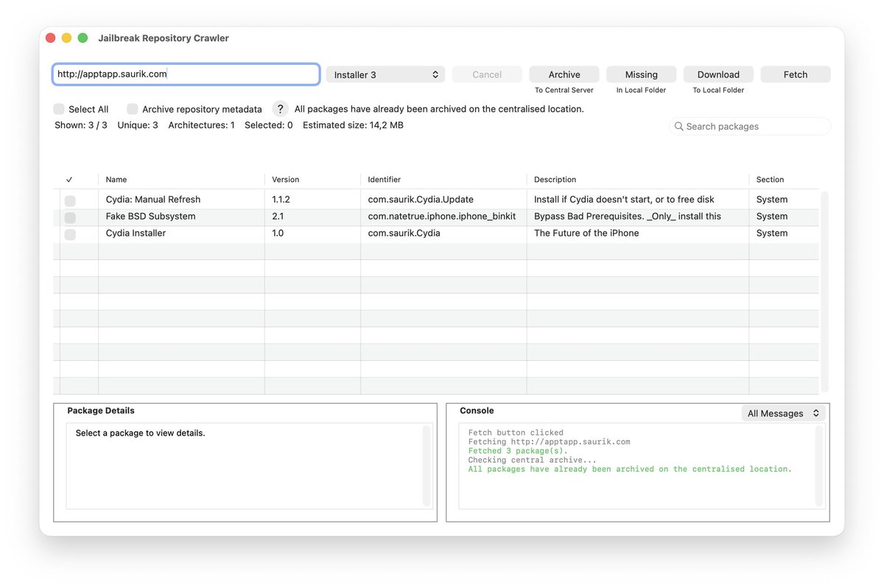Click identifier com.natetrue.iphone.iphone_binkit

tap(442, 217)
